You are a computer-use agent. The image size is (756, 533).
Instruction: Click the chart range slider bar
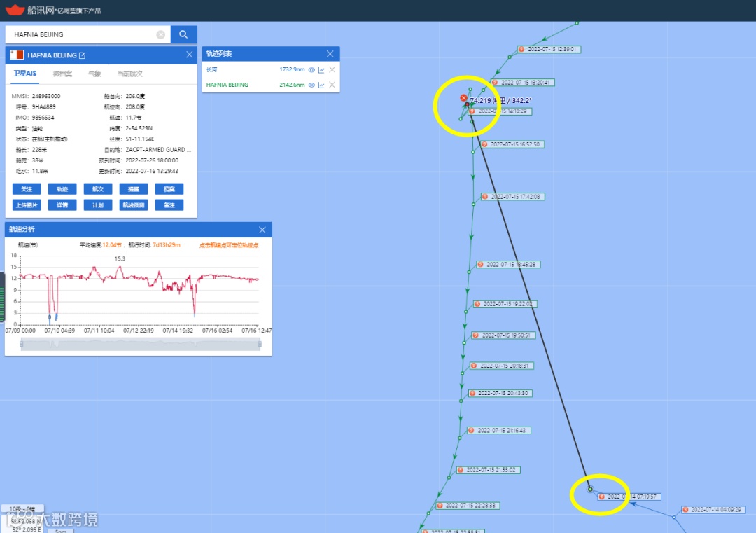tap(140, 344)
